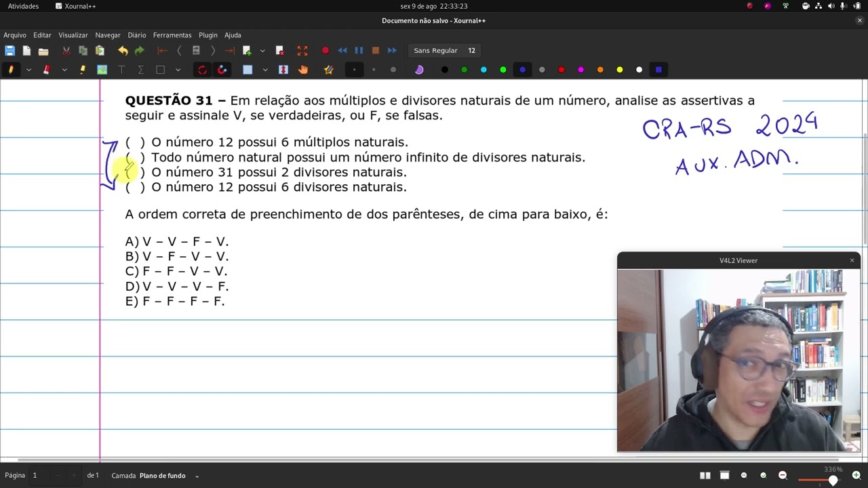Select the Eraser tool

tap(47, 70)
